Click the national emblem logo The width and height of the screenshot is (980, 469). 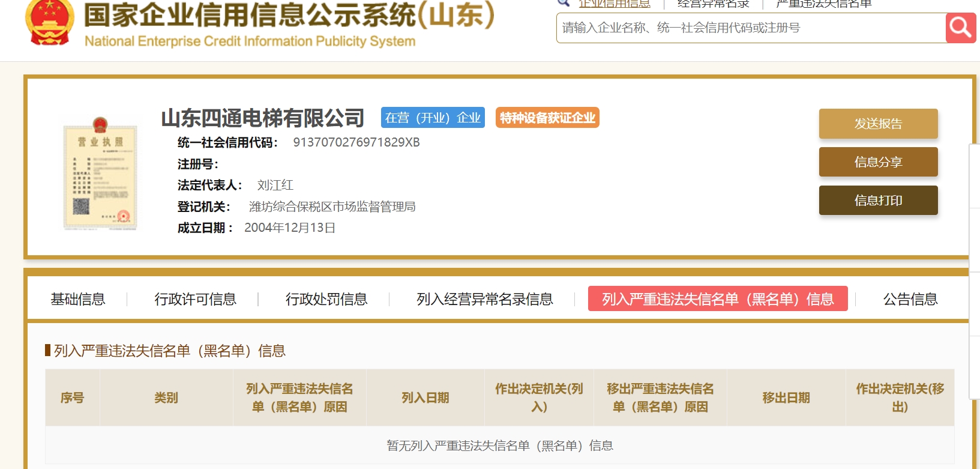50,22
